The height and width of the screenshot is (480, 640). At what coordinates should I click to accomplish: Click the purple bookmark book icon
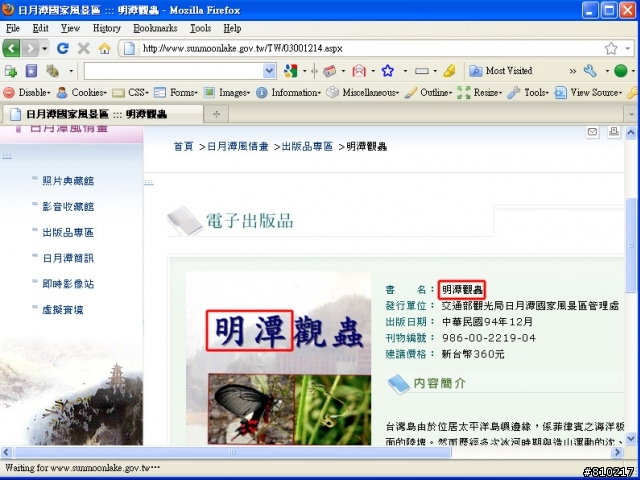[31, 71]
